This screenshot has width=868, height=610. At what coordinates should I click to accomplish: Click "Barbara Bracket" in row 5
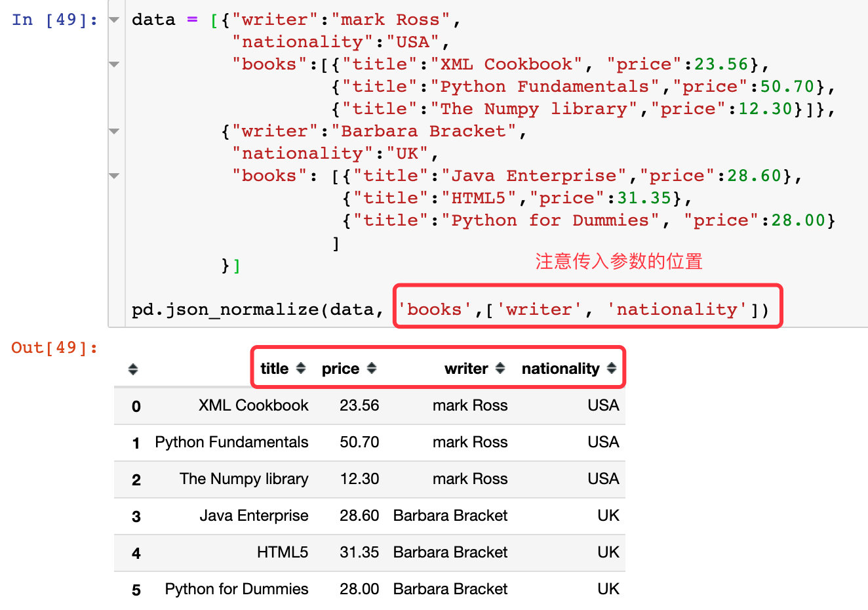point(450,589)
